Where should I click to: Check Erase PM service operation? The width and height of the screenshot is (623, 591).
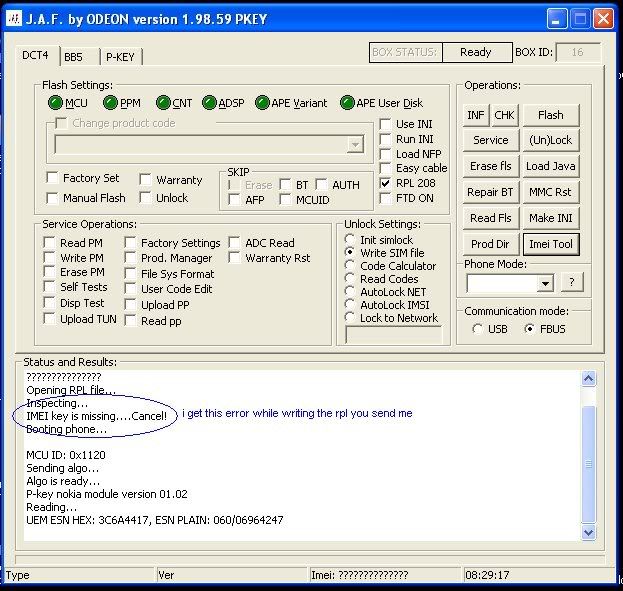click(x=49, y=272)
